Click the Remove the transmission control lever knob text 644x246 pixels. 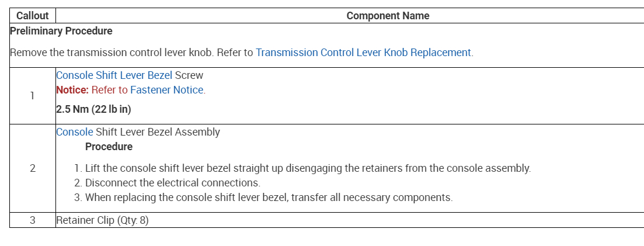[111, 53]
